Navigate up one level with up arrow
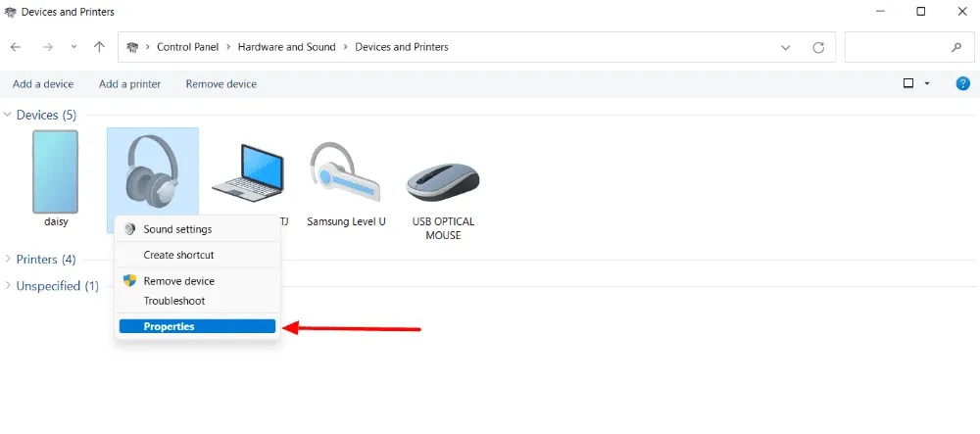The width and height of the screenshot is (980, 434). [99, 47]
